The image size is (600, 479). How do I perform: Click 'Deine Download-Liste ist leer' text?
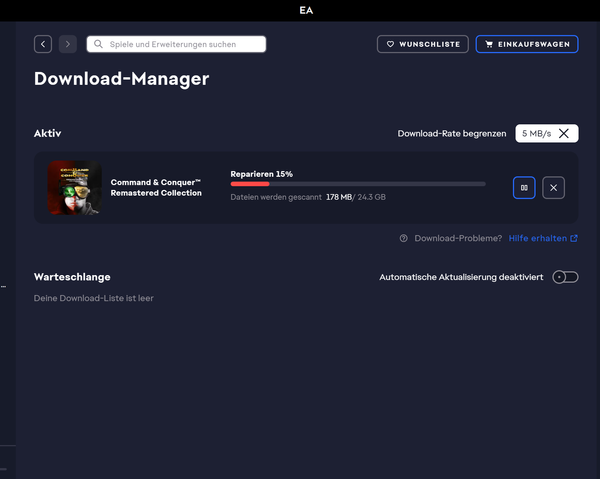94,298
